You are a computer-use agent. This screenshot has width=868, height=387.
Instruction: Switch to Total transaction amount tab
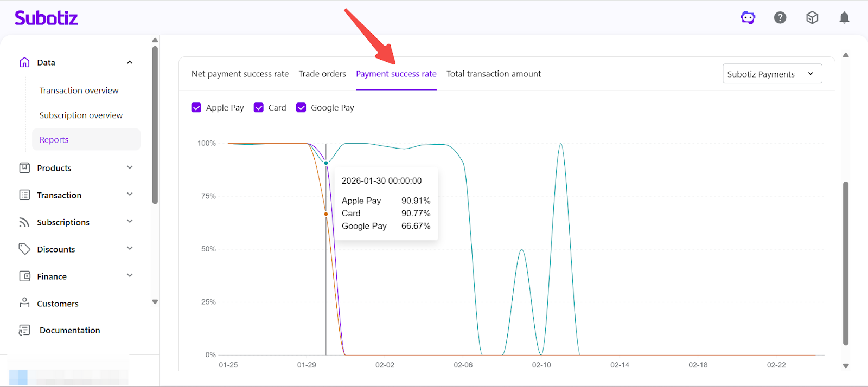(x=494, y=74)
